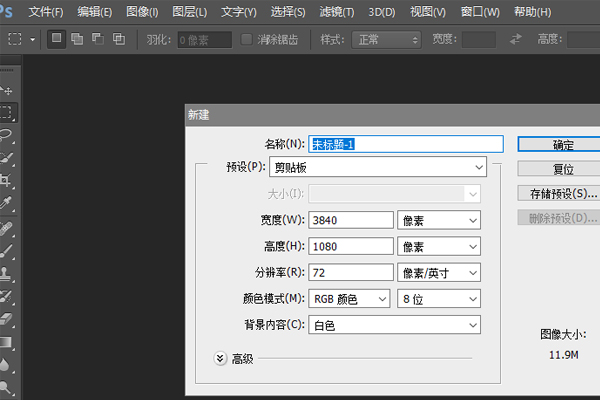
Task: Select the Brush tool
Action: [x=7, y=251]
